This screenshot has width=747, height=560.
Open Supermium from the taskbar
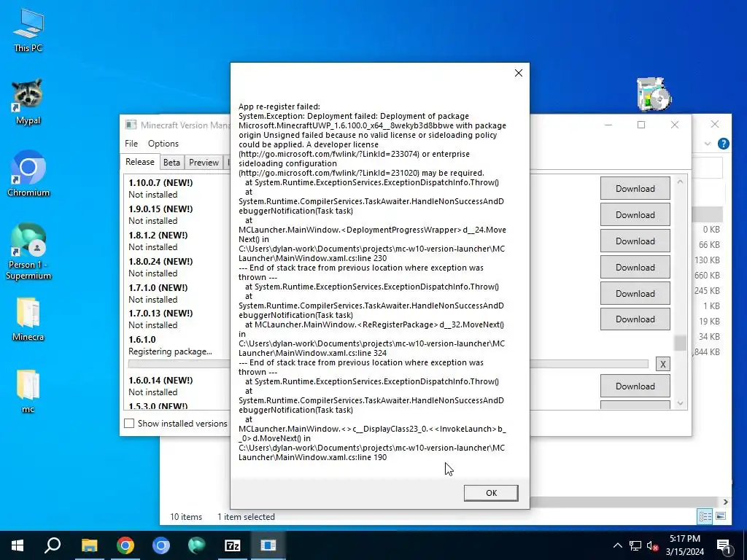click(197, 545)
